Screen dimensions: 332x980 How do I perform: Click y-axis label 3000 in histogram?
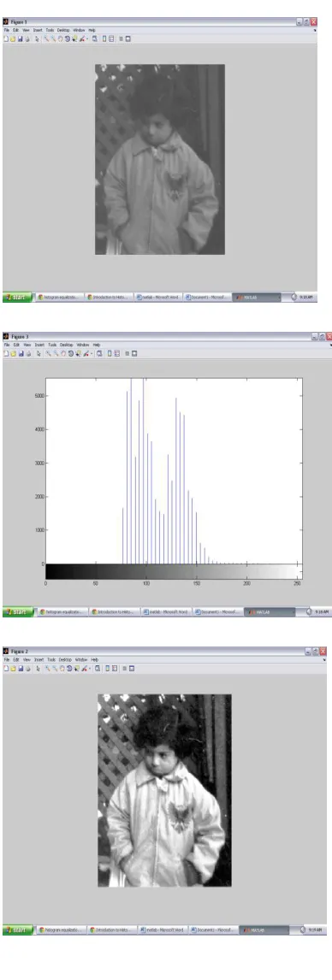(38, 463)
